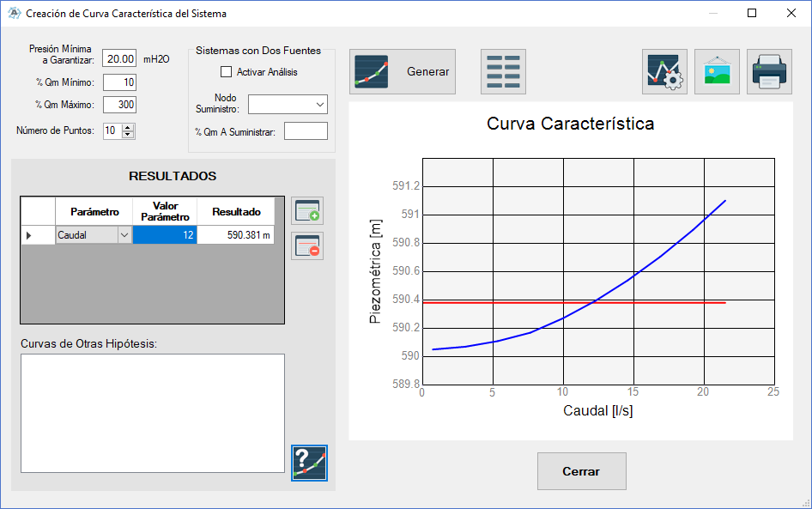Open the Caudal parameter dropdown
This screenshot has width=812, height=509.
(x=124, y=235)
